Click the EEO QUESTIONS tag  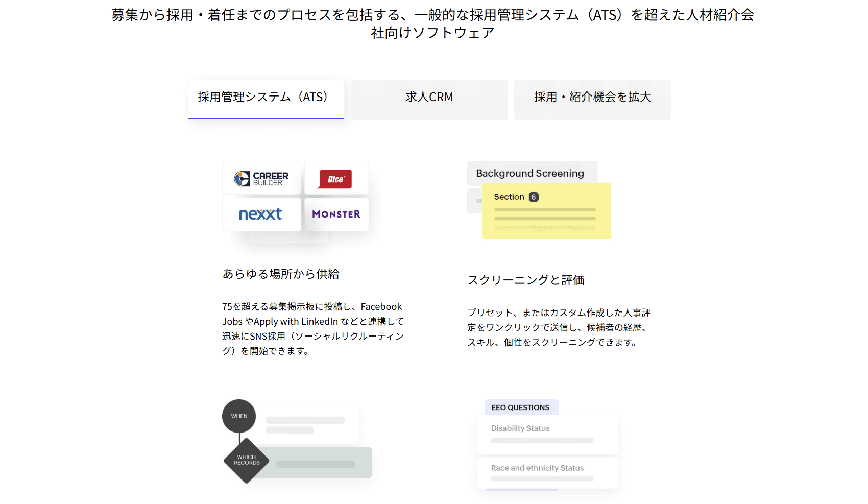click(x=521, y=407)
